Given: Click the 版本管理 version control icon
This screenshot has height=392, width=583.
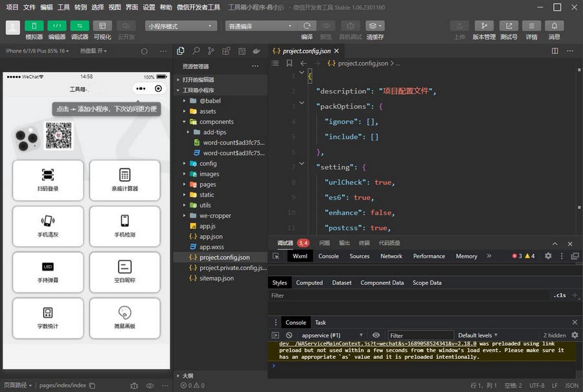Looking at the screenshot, I should click(484, 26).
